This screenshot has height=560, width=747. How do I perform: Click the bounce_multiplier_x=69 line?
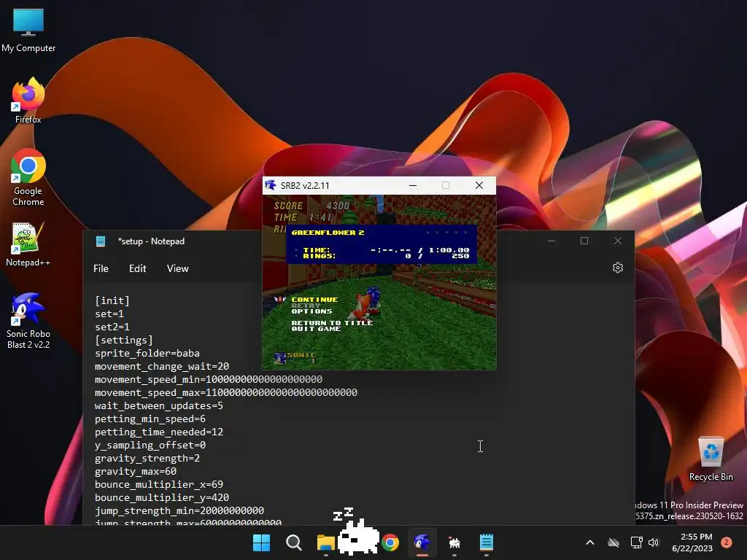158,484
